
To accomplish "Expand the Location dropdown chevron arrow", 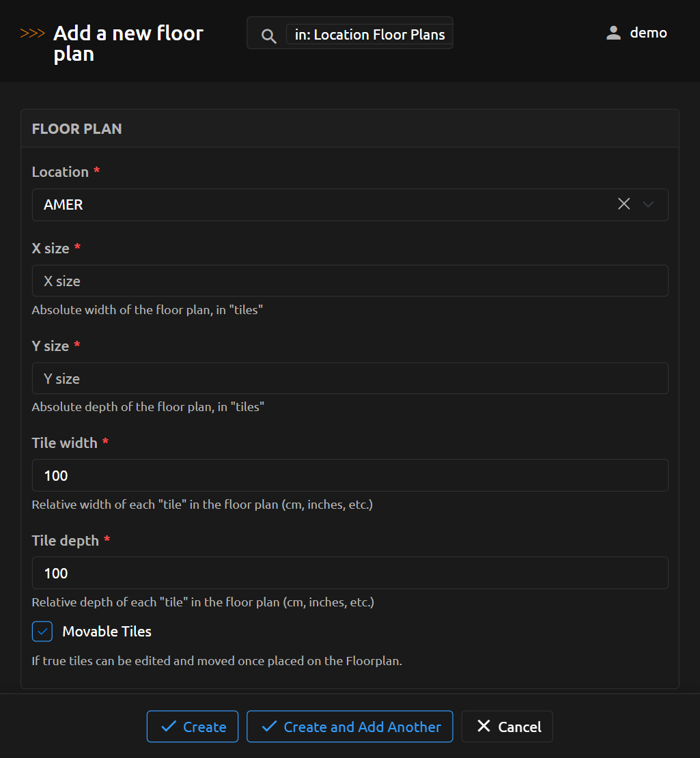I will 648,204.
